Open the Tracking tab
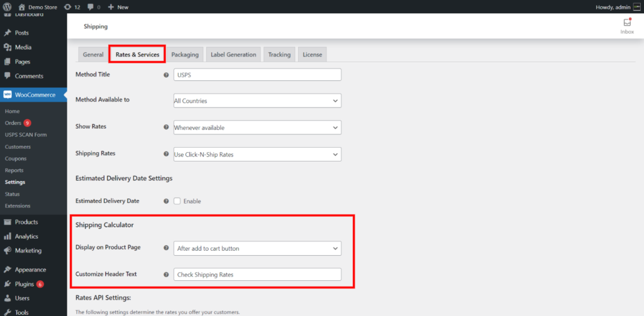644x316 pixels. (x=279, y=55)
